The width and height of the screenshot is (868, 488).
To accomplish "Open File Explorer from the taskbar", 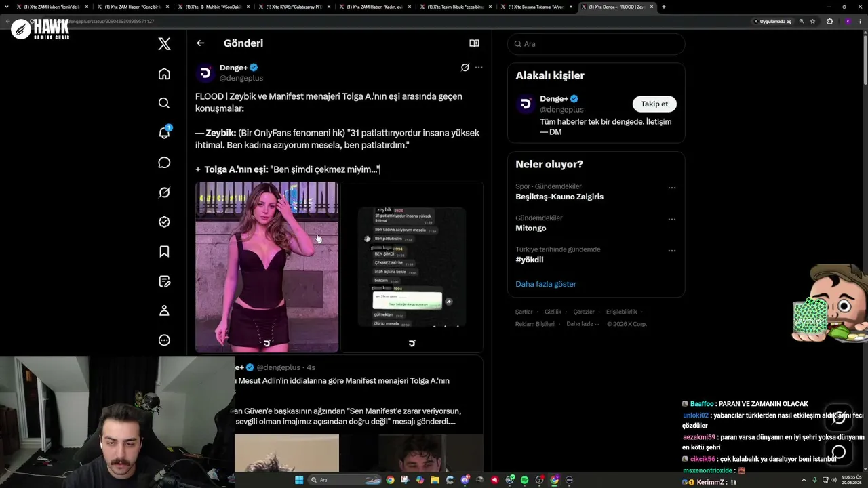I will point(435,480).
